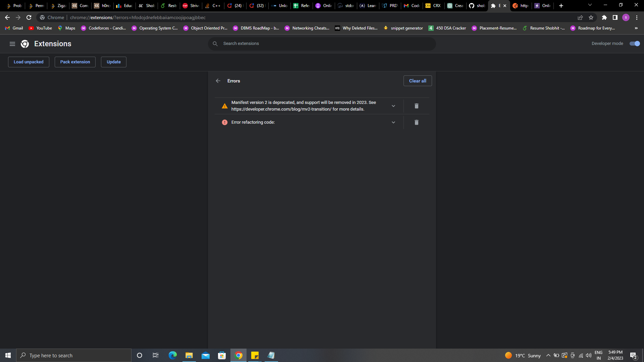The image size is (644, 362).
Task: Bookmark this page with the star icon
Action: [x=591, y=17]
